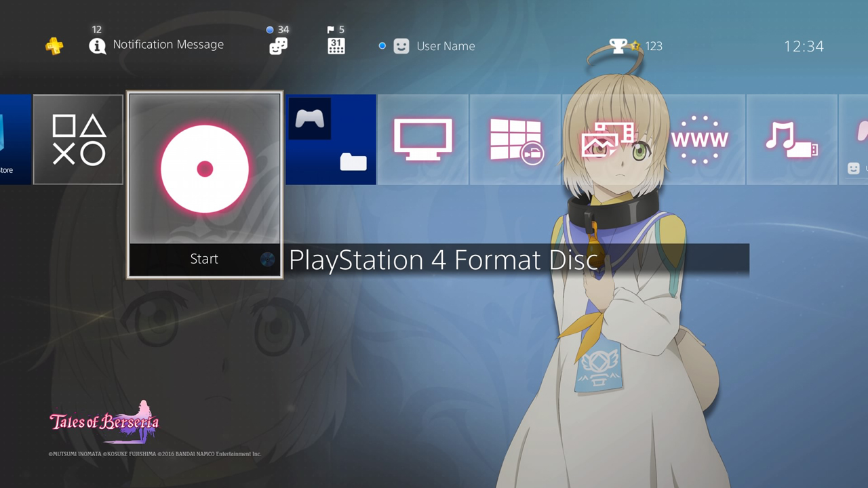Open the Friends icon showing 34
This screenshot has width=868, height=488.
278,46
